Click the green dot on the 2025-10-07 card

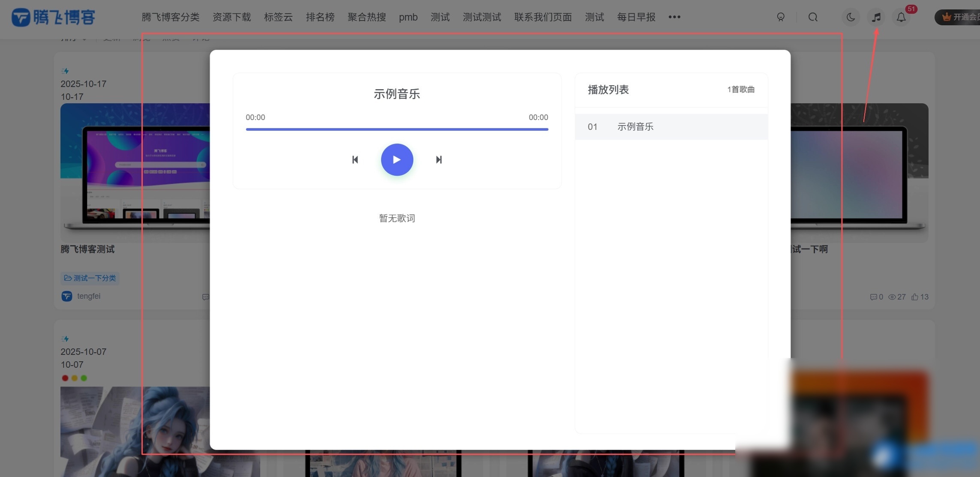[x=84, y=378]
